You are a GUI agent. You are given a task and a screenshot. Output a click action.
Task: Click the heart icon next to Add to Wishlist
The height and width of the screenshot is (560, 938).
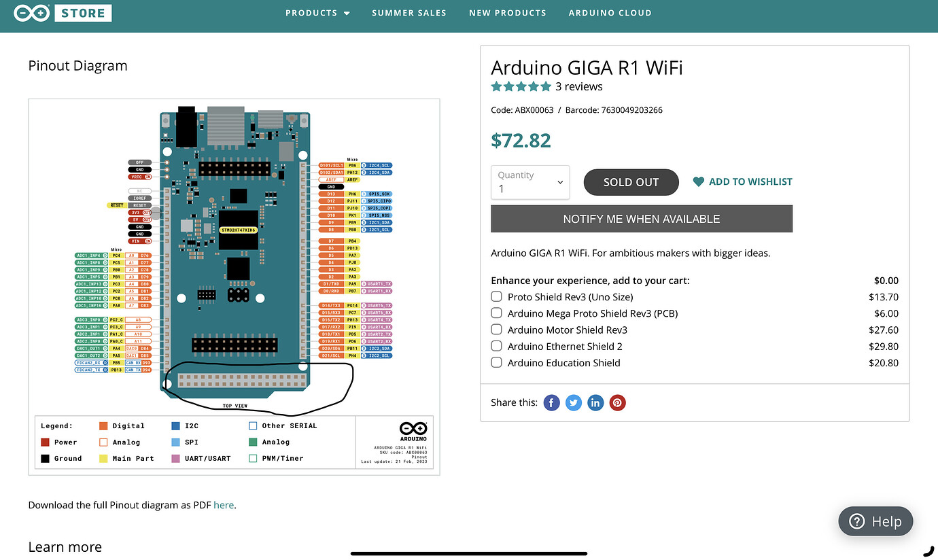tap(699, 181)
